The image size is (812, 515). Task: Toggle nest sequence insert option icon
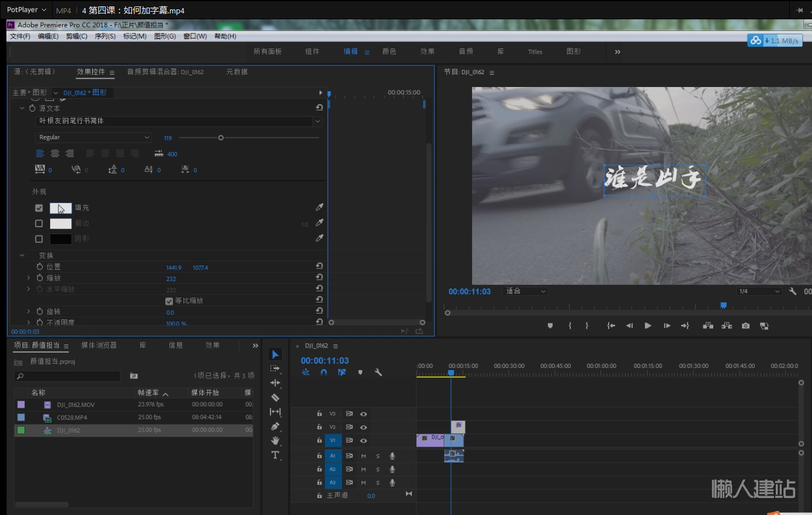[x=306, y=373]
